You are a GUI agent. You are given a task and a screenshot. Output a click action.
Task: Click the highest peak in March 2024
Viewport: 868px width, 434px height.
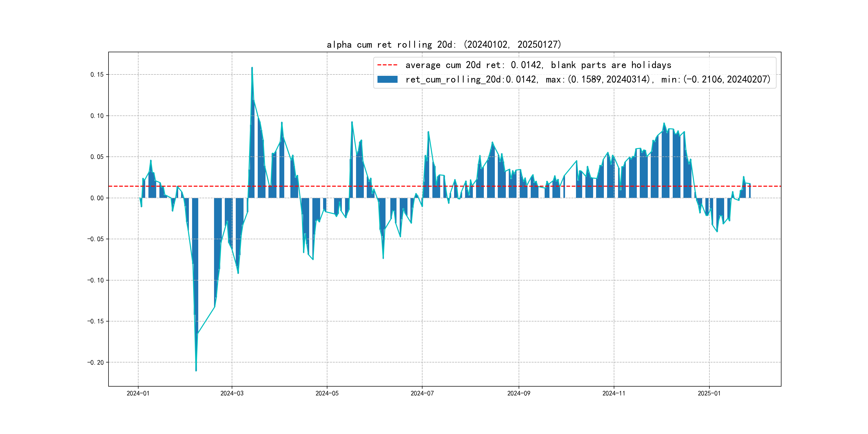(252, 68)
